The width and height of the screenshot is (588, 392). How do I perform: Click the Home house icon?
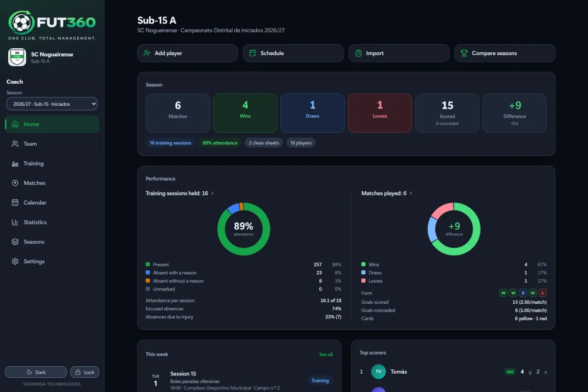[15, 124]
